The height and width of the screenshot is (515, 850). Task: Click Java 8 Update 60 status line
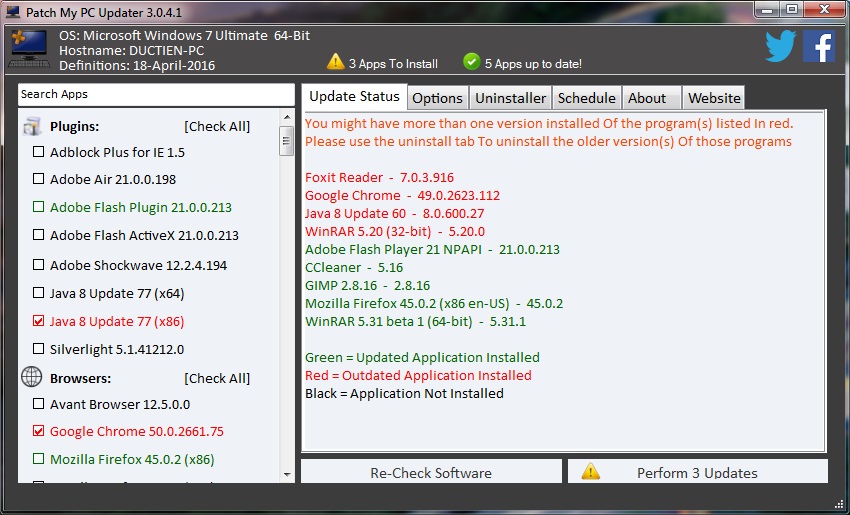pos(394,213)
